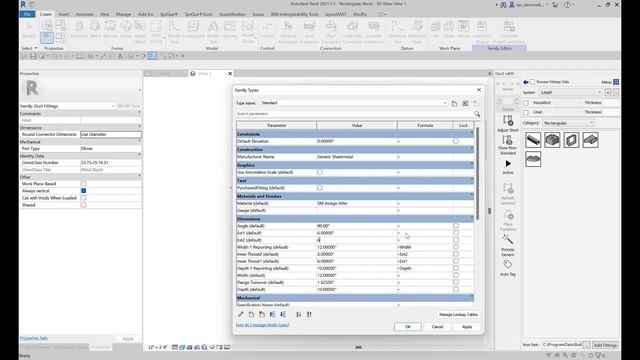Switch to the Annotate ribbon tab
Screen dimensions: 640x360
[84, 14]
